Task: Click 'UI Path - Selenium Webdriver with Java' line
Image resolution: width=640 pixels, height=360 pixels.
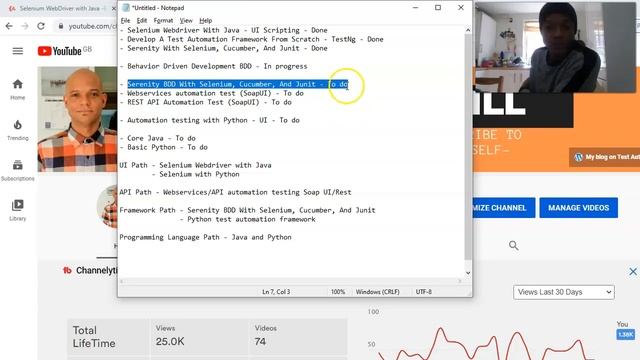Action: pos(195,165)
